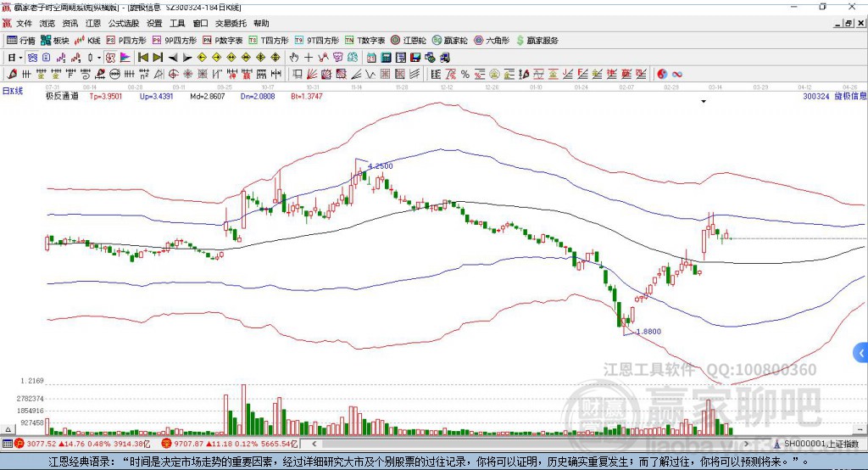Open the T数字表 time number table
868x470 pixels.
tap(364, 41)
